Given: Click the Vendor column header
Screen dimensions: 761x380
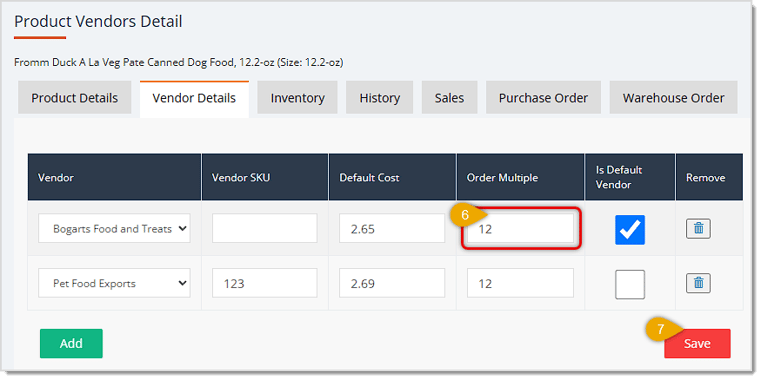Looking at the screenshot, I should pyautogui.click(x=115, y=177).
